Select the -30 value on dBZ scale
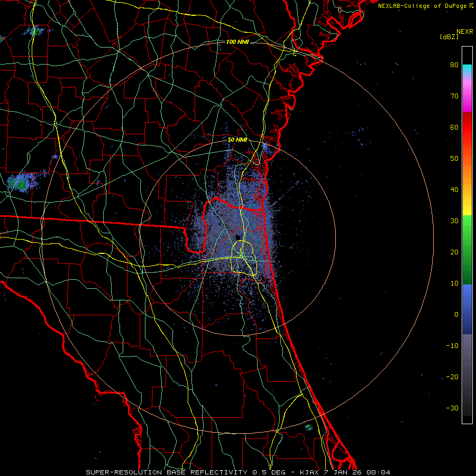The image size is (476, 476). (452, 408)
